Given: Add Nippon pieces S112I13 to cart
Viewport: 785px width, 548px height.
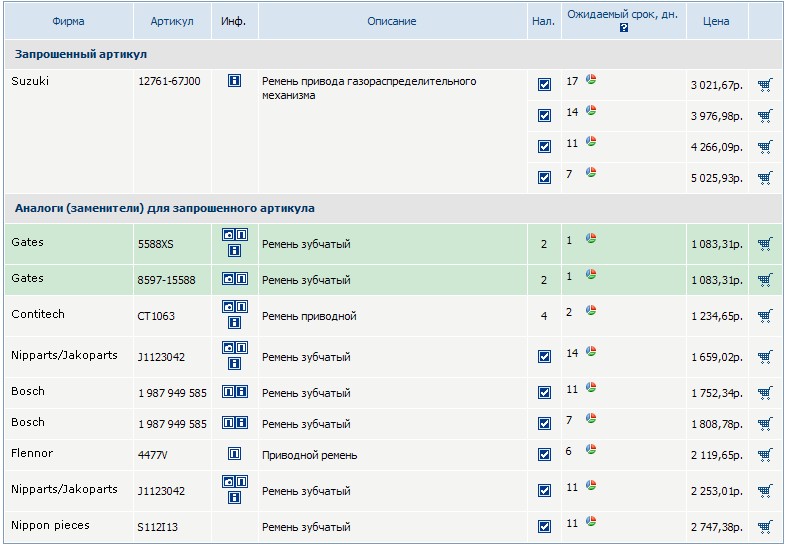Looking at the screenshot, I should [765, 527].
